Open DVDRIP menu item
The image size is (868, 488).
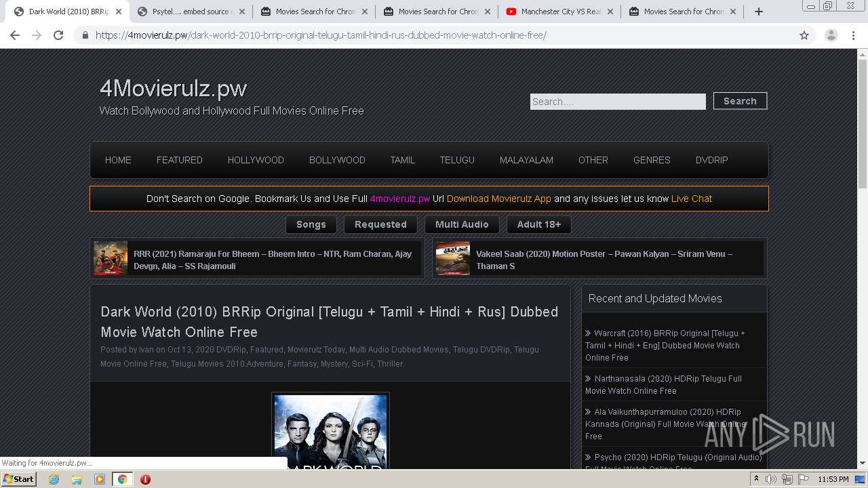point(711,160)
